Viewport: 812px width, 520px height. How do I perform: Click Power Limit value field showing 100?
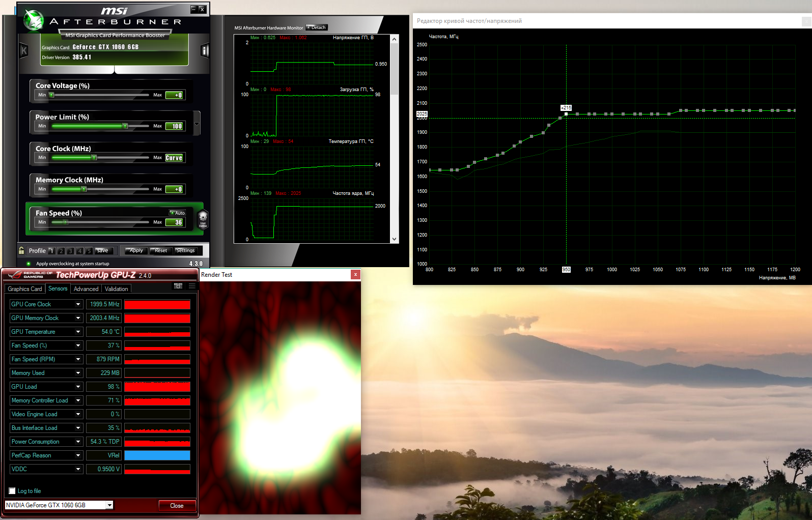174,126
